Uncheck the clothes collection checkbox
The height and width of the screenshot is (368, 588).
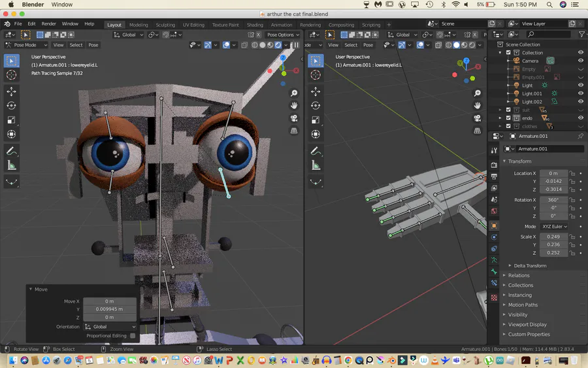508,126
